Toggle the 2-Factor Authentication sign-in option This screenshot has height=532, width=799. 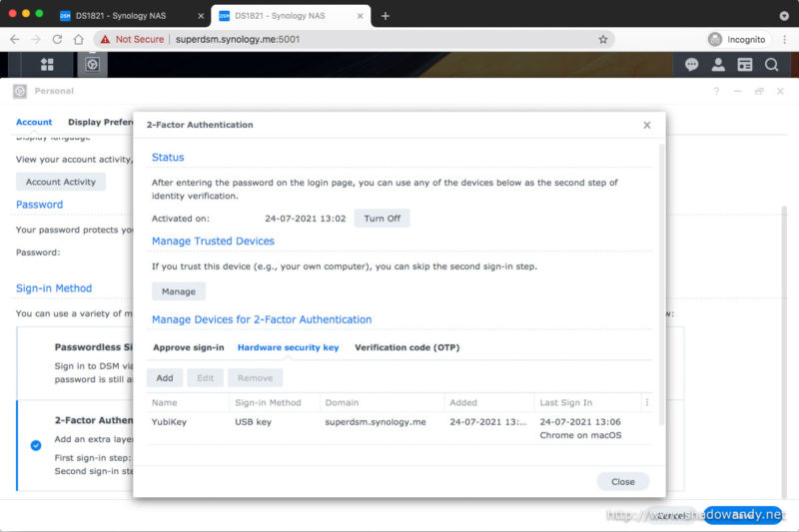click(36, 445)
